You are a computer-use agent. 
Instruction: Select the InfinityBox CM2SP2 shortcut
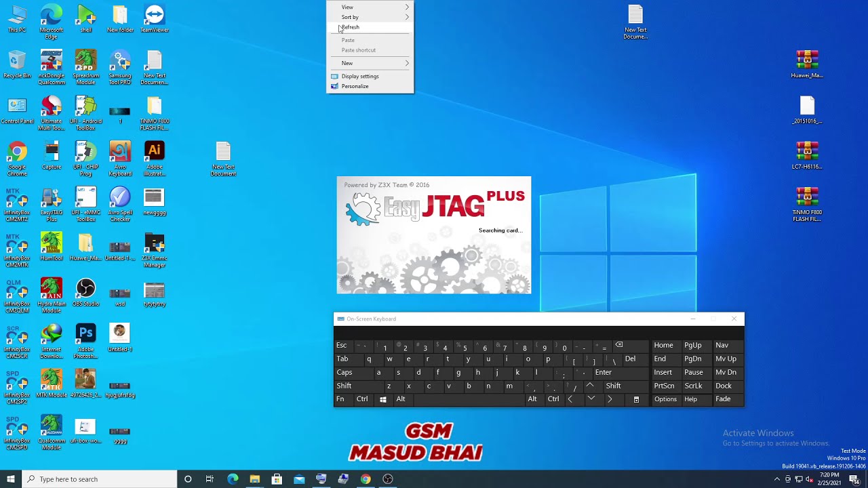[x=17, y=386]
